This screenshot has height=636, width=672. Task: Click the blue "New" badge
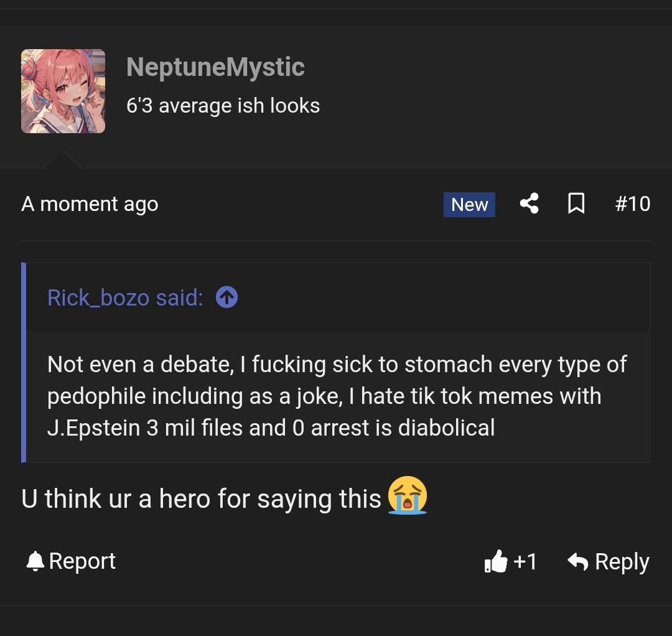click(469, 204)
